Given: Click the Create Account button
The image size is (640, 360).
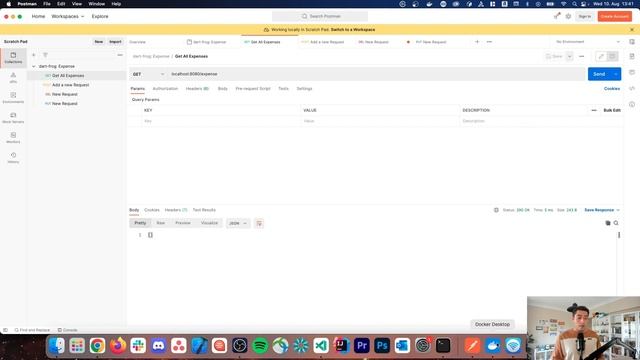Looking at the screenshot, I should pos(614,16).
